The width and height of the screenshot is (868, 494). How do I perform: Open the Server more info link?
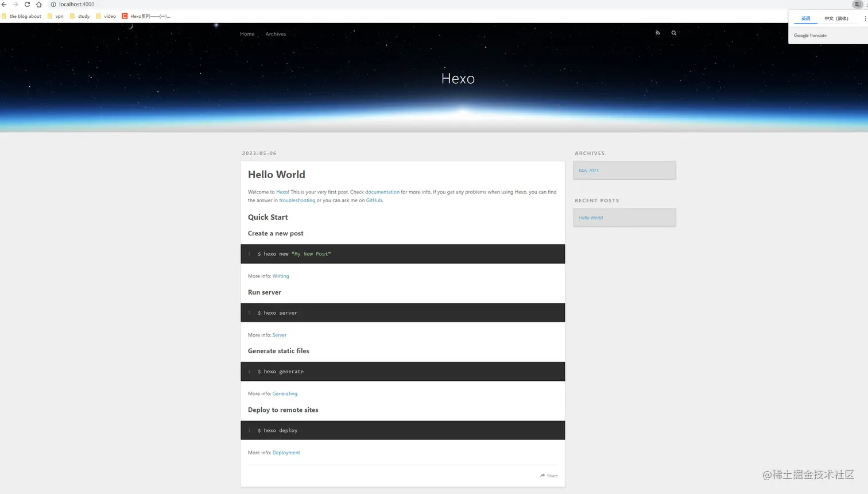pyautogui.click(x=280, y=335)
